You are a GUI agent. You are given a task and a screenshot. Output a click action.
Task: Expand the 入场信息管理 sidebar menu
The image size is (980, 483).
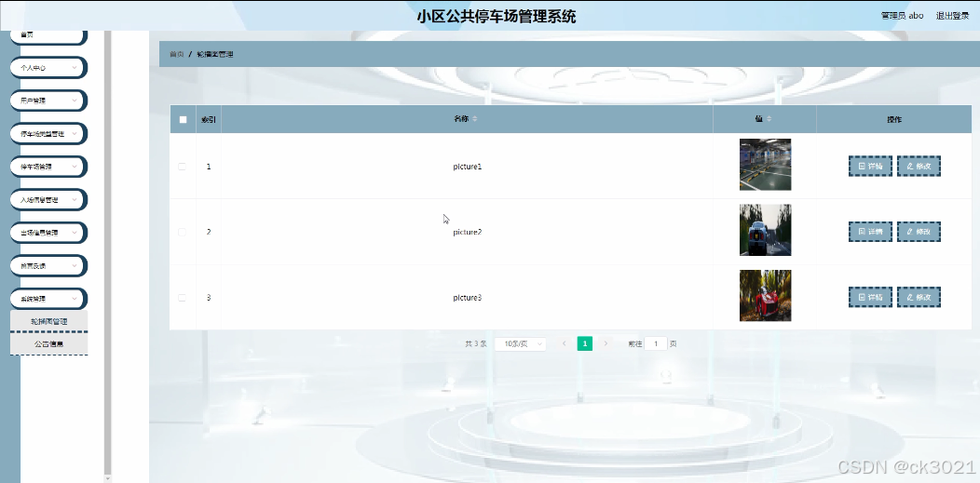click(48, 200)
